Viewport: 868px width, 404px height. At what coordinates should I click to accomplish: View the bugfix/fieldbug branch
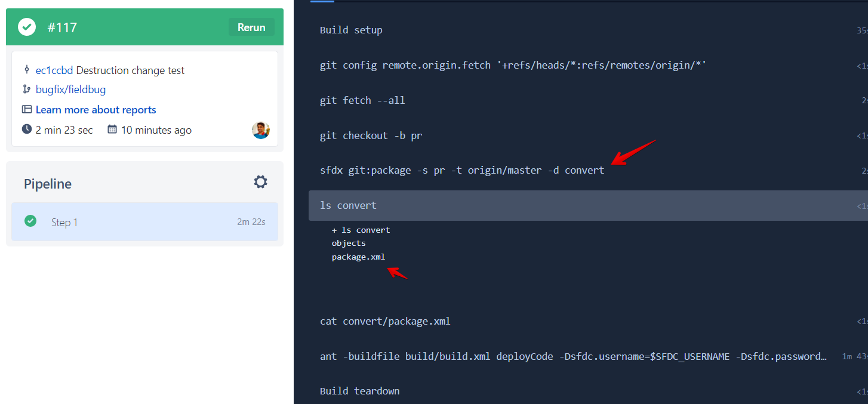tap(70, 90)
